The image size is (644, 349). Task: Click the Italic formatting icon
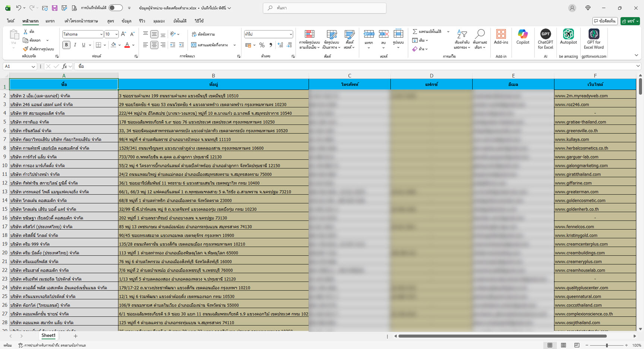click(x=75, y=45)
